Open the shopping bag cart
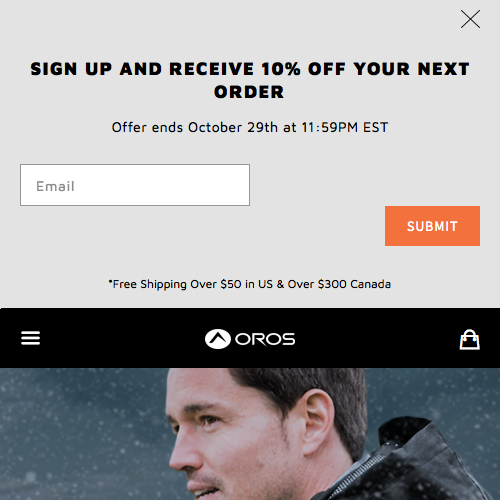Viewport: 500px width, 500px height. (x=470, y=339)
